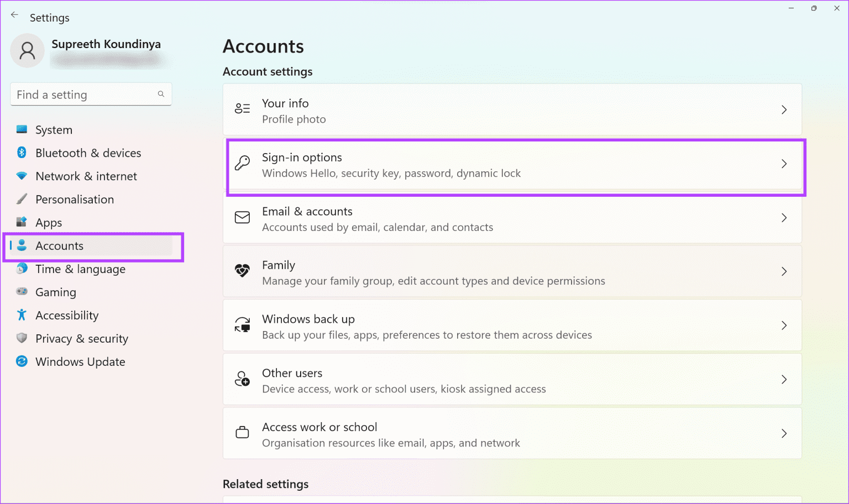Image resolution: width=849 pixels, height=504 pixels.
Task: Open Other users via its chevron arrow
Action: [784, 380]
